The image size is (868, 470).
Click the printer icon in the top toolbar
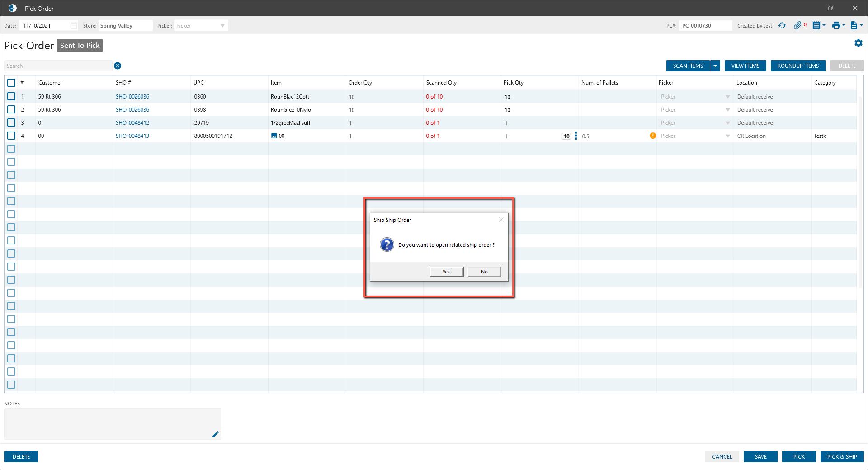click(836, 26)
